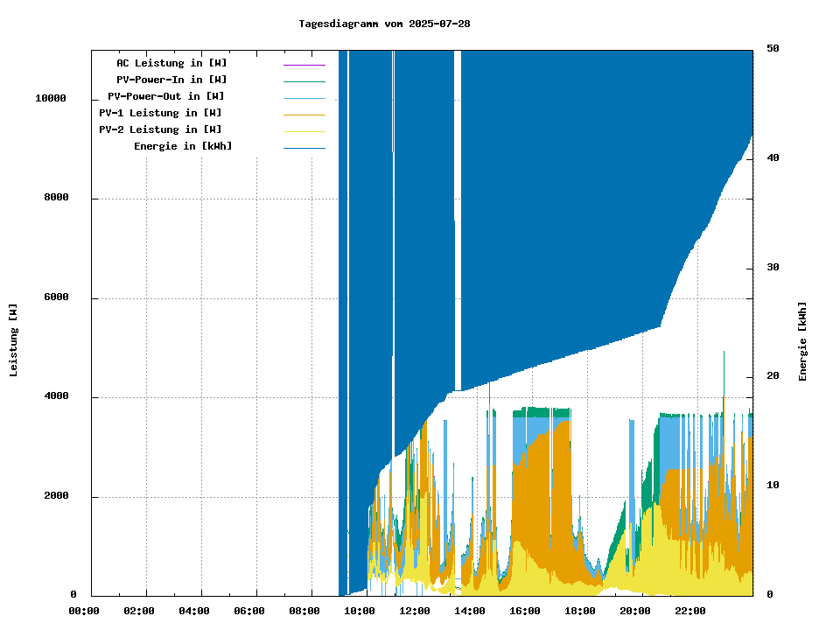Click the purple AC Leistung legend line
This screenshot has width=840, height=630.
coord(304,65)
